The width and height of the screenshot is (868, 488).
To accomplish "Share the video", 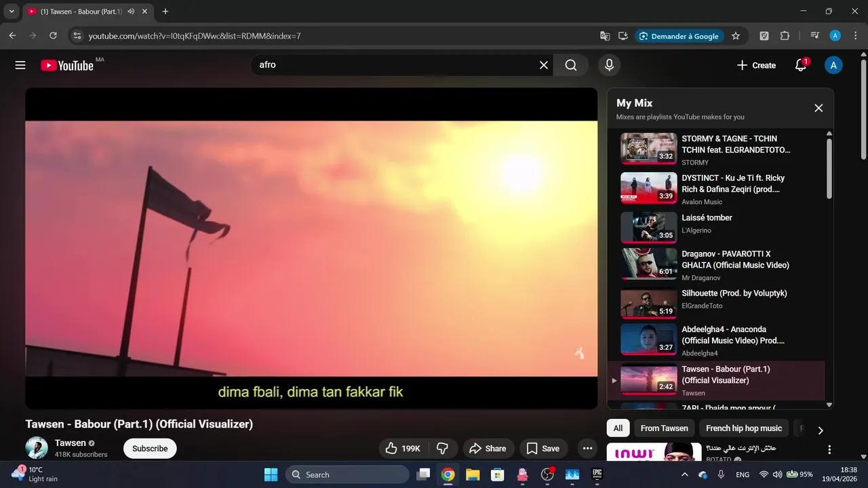I will coord(488,449).
